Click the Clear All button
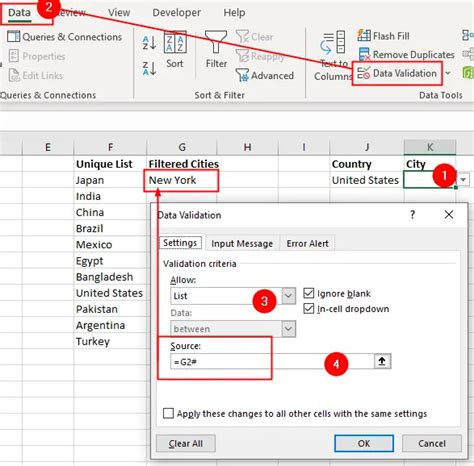474x466 pixels. (x=186, y=443)
